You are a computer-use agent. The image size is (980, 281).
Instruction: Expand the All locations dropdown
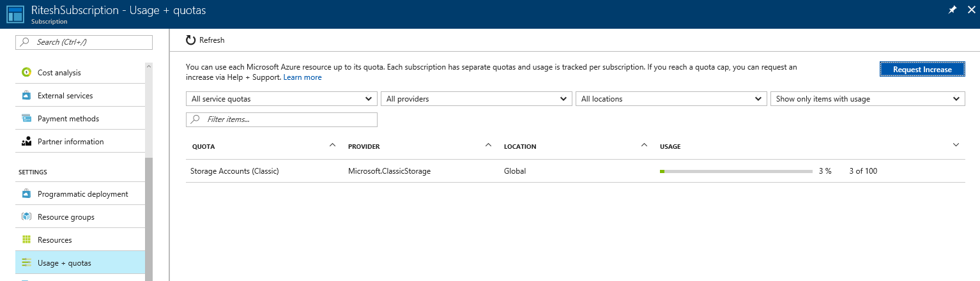click(671, 99)
